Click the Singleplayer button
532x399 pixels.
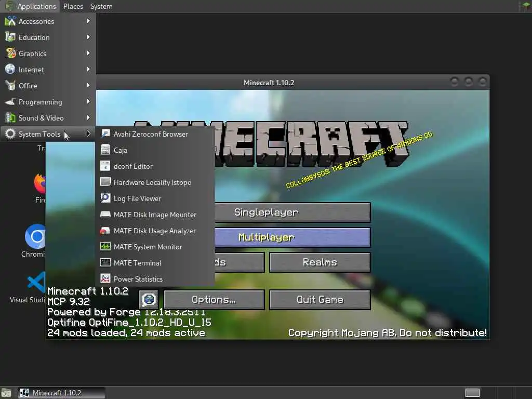[x=293, y=212]
